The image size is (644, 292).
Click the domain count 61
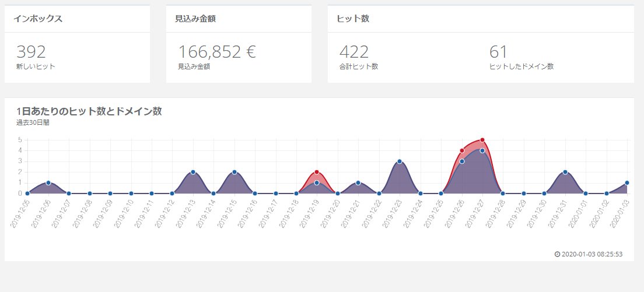point(498,52)
